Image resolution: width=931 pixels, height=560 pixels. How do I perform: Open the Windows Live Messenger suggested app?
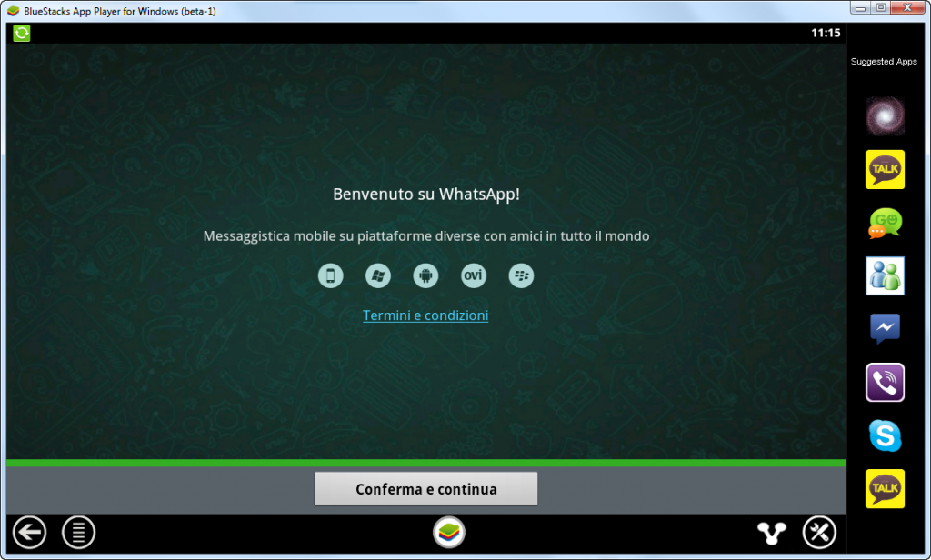884,275
